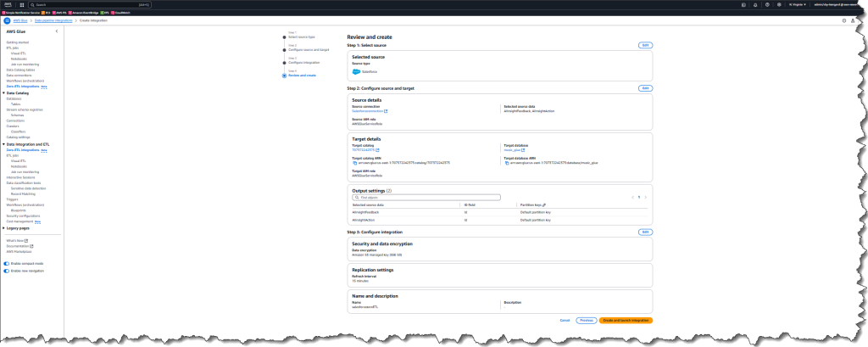Image resolution: width=868 pixels, height=347 pixels.
Task: Focus the Find objects search field
Action: click(x=426, y=198)
